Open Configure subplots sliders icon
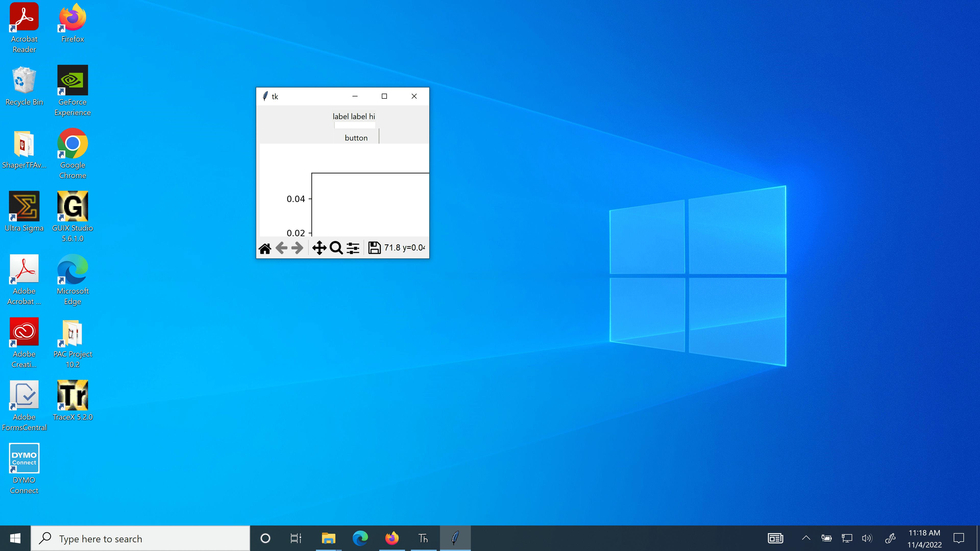 [353, 248]
